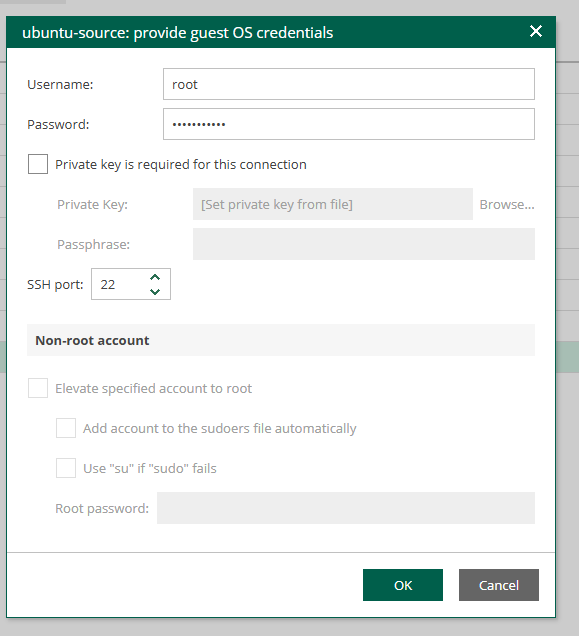The width and height of the screenshot is (579, 636).
Task: Click the Passphrase input box
Action: click(364, 244)
